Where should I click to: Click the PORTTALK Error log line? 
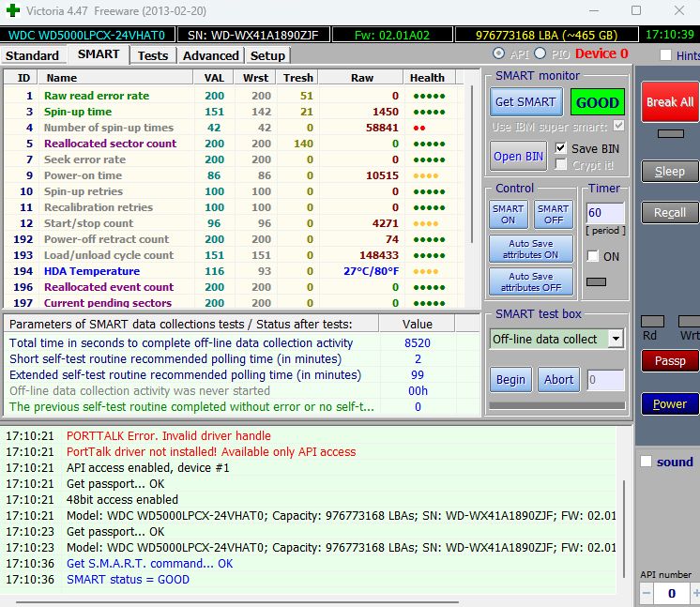[168, 436]
